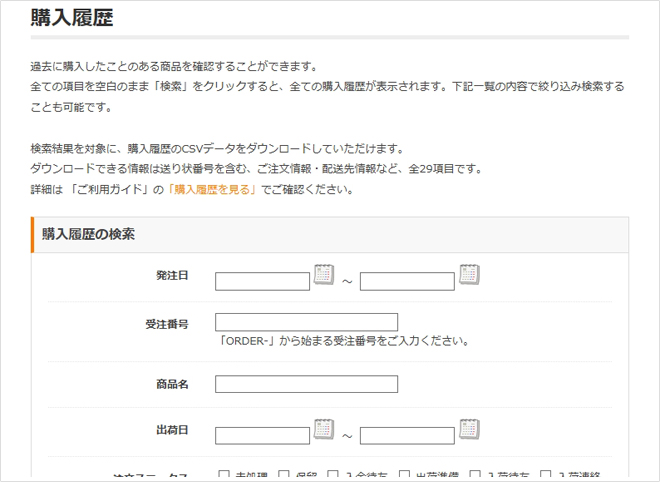Click the 出荷日 end date field
660x482 pixels.
point(407,435)
